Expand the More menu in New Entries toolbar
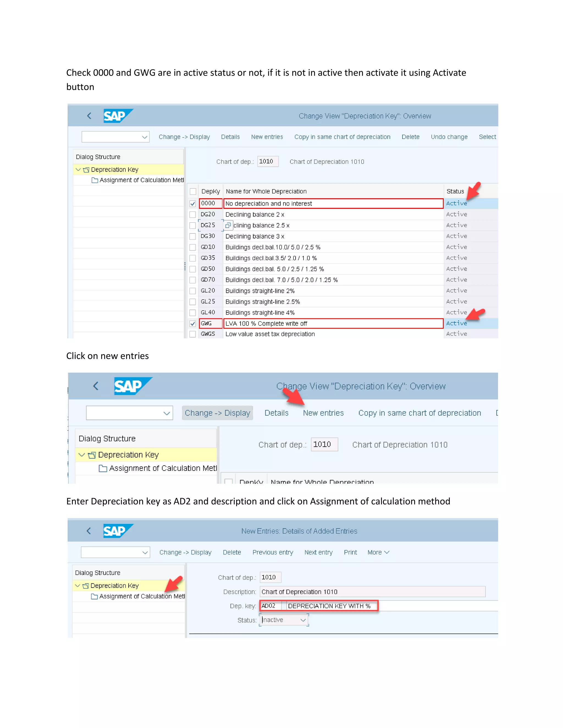 pos(378,552)
